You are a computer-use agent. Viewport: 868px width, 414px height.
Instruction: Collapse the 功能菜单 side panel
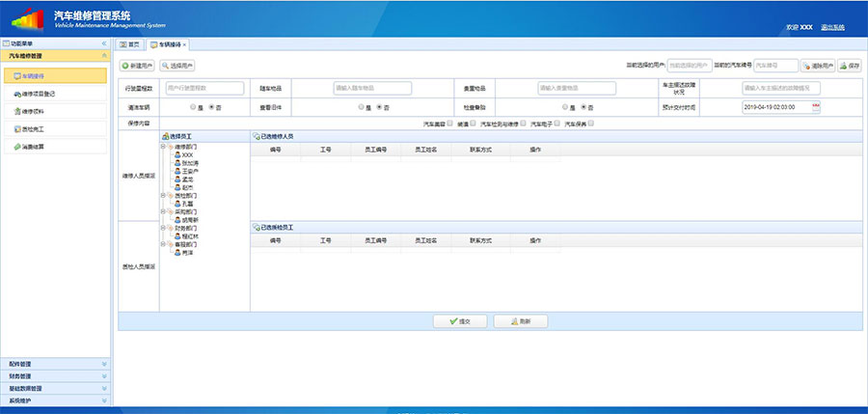(104, 44)
